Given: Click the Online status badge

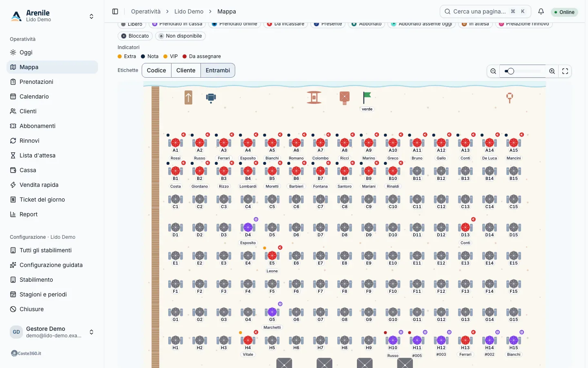Looking at the screenshot, I should tap(564, 12).
